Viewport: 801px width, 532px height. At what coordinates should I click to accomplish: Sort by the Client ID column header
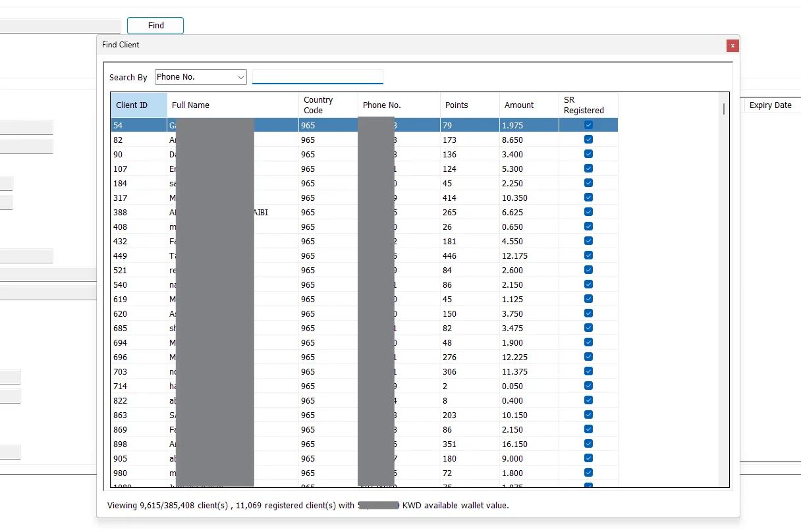(139, 105)
